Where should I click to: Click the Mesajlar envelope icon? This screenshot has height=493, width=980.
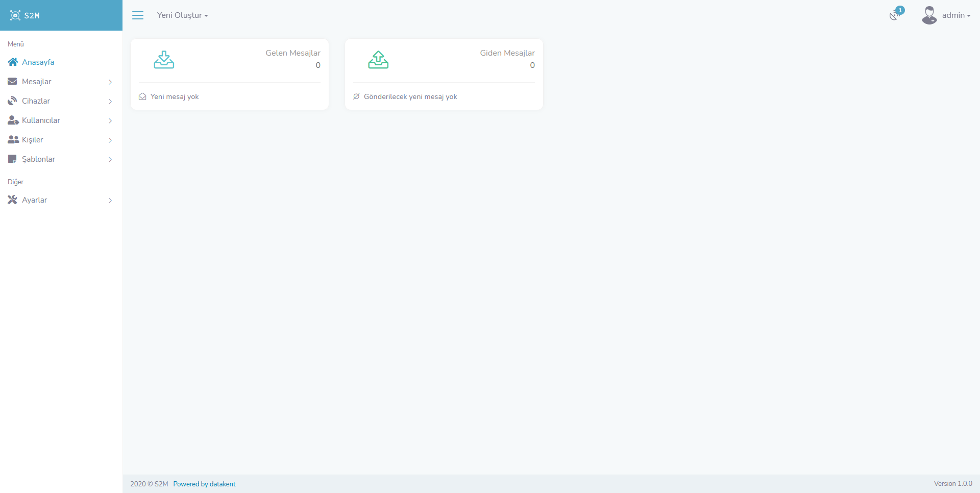click(13, 82)
